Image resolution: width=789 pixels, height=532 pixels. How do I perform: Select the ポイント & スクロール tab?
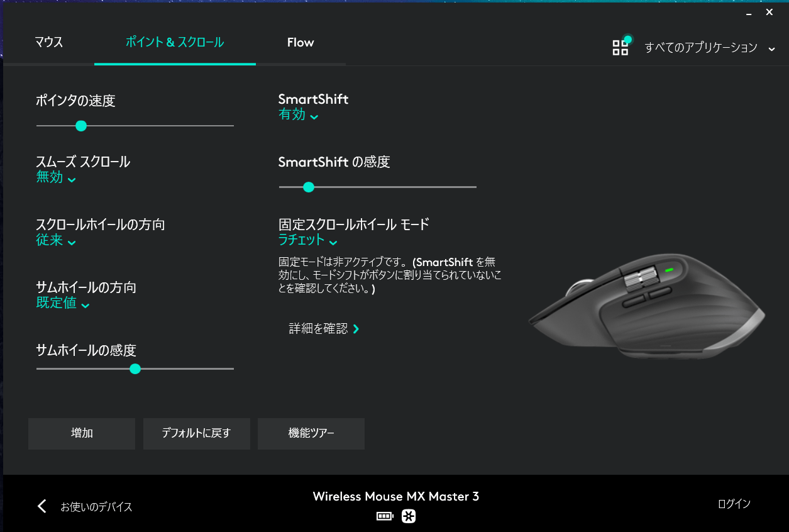click(175, 43)
